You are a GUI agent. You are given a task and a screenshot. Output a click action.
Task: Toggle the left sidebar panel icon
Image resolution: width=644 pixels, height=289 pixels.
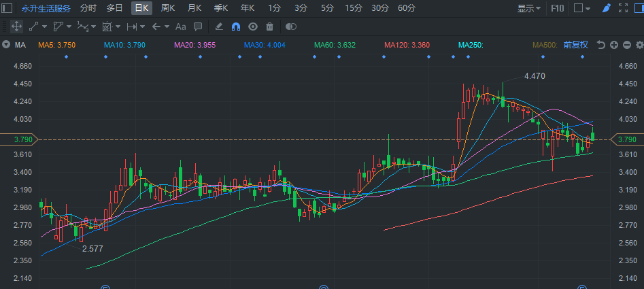click(7, 7)
